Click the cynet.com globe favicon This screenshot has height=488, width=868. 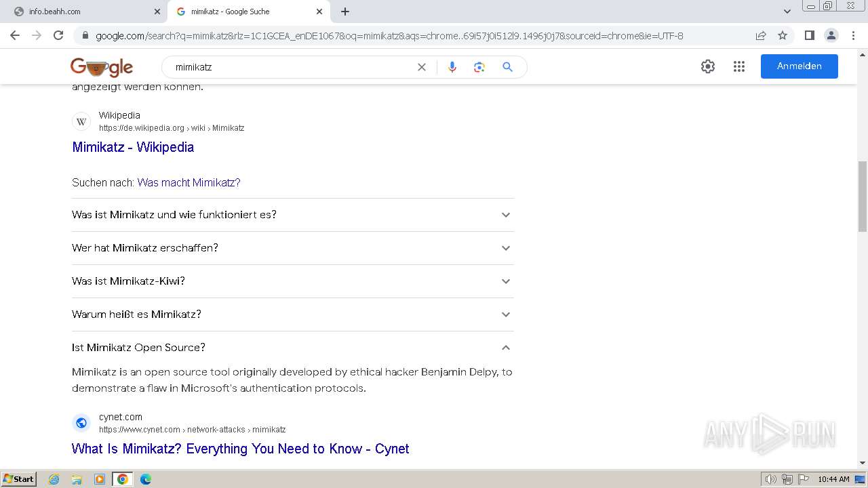[81, 423]
